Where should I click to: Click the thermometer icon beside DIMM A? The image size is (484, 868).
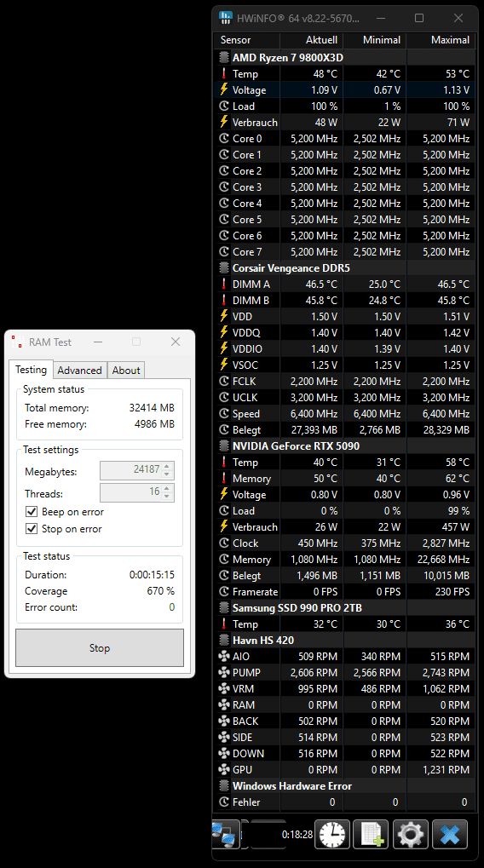[x=224, y=284]
